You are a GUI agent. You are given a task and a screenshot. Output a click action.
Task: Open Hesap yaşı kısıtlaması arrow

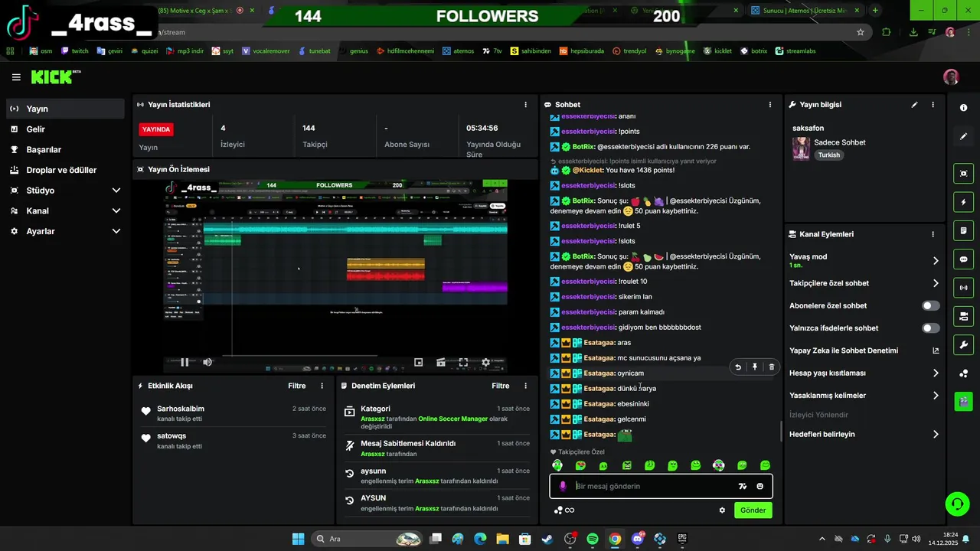(936, 373)
